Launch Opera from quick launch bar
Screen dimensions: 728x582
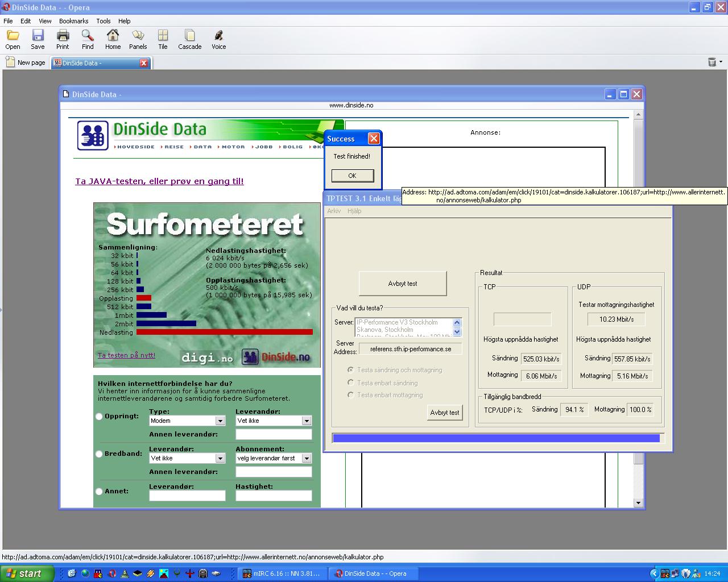(113, 573)
